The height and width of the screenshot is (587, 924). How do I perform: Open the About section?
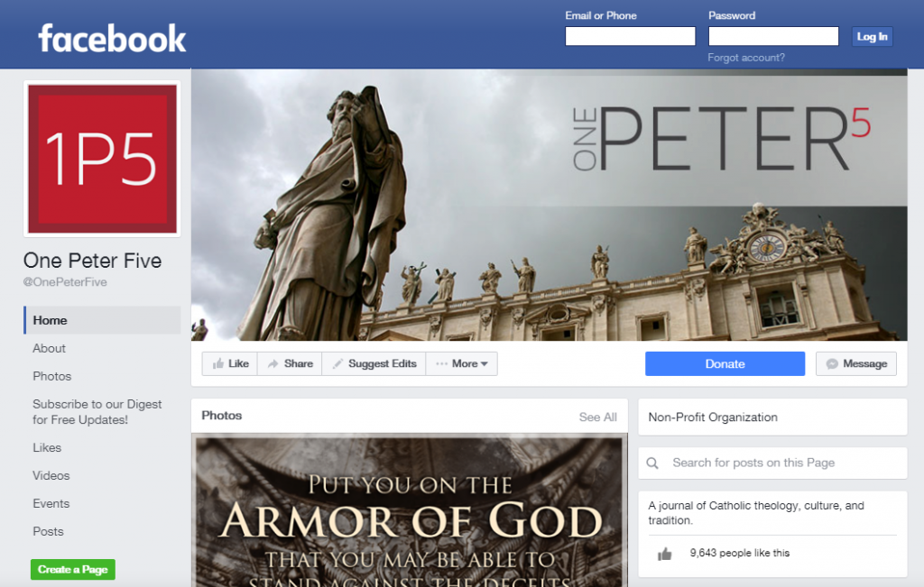[49, 349]
